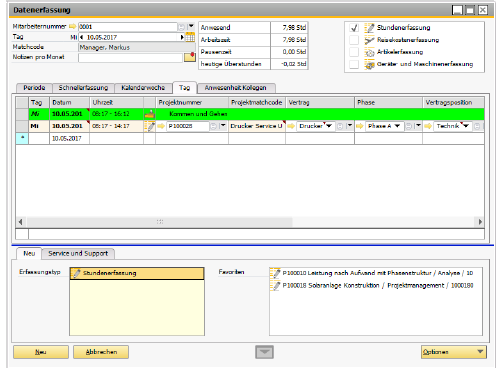This screenshot has height=368, width=502.
Task: Expand the Vertrag Drucker combo box
Action: click(x=329, y=126)
